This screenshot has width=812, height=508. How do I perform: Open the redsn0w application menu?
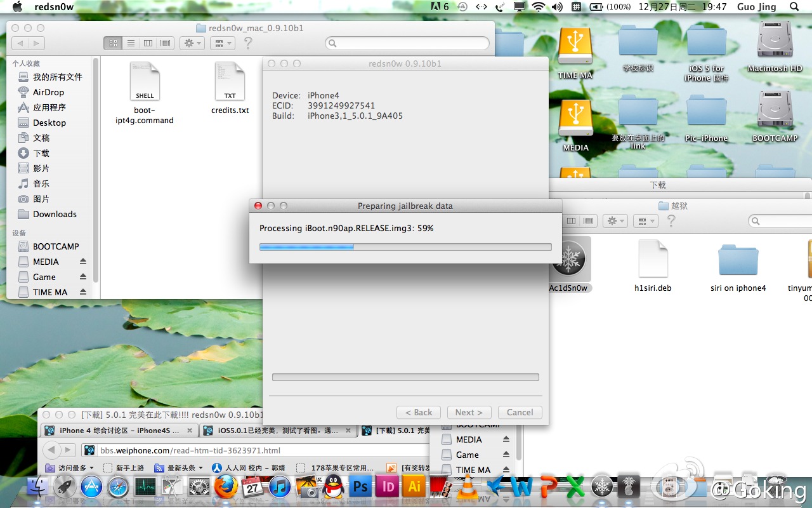coord(53,7)
